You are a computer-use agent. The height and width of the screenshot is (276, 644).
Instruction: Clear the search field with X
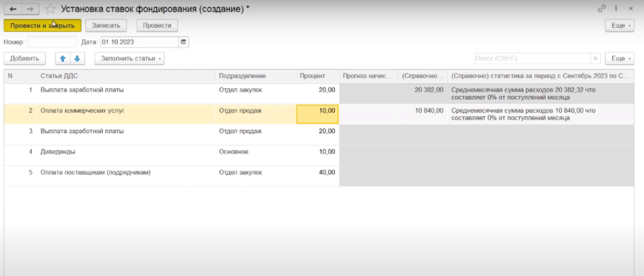coord(595,58)
